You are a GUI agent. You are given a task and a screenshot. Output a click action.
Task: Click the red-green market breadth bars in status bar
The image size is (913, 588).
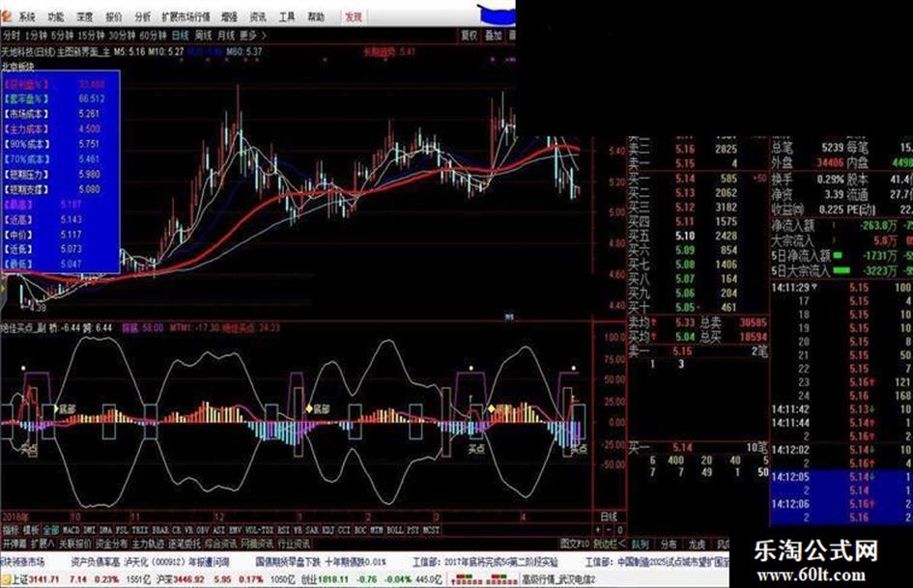click(483, 579)
